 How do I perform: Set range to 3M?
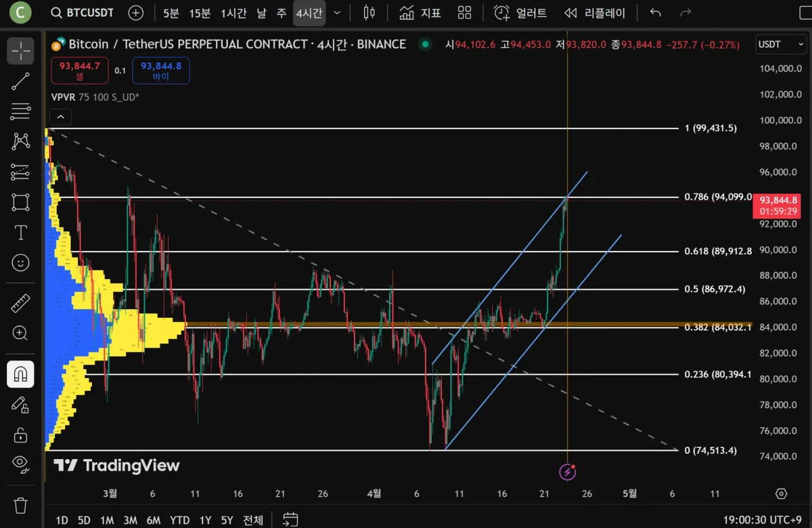pos(130,520)
